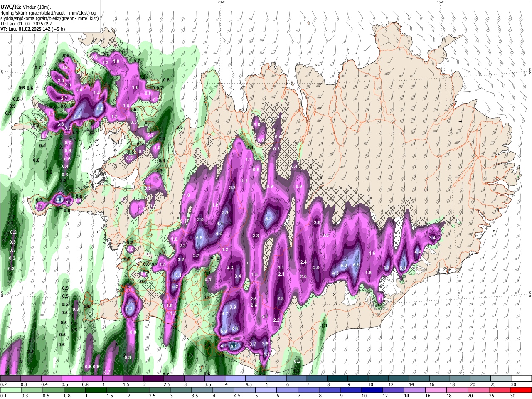Click the navy blue 10 swatch in lower legend row

pos(372,390)
